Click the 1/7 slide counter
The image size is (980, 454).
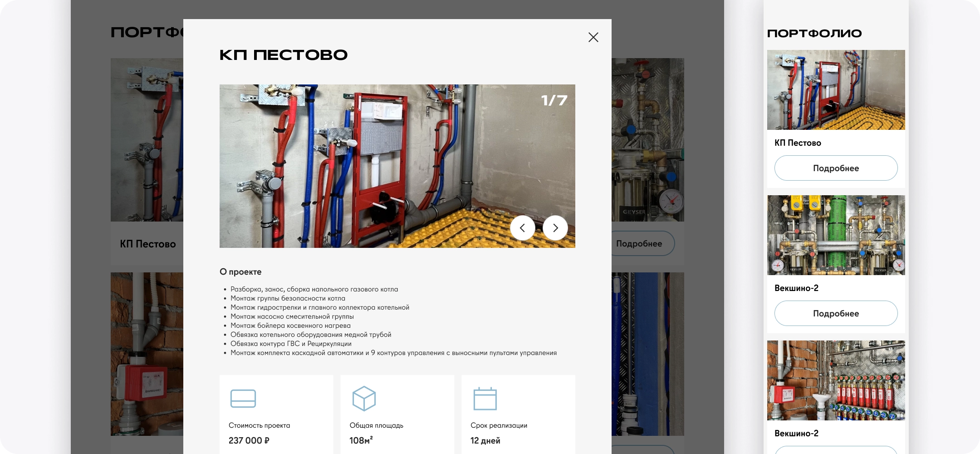coord(554,100)
